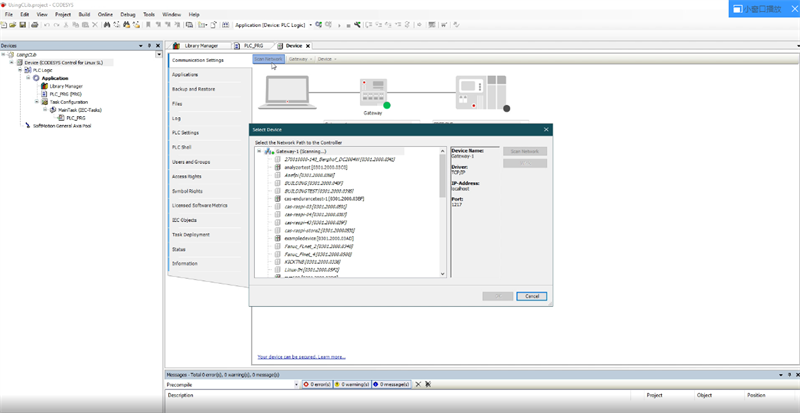Click greyed Scan Network button in Select Device dialog
This screenshot has height=413, width=800.
pos(525,152)
